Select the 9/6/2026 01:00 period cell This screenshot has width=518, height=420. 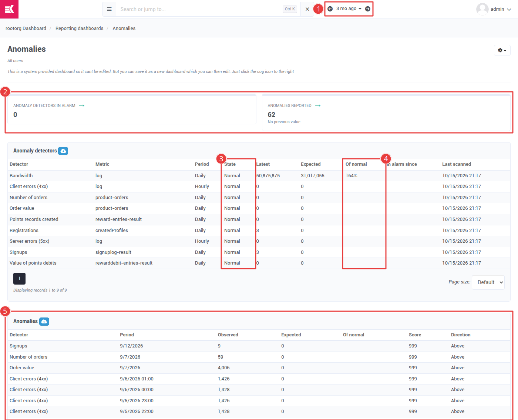[137, 379]
